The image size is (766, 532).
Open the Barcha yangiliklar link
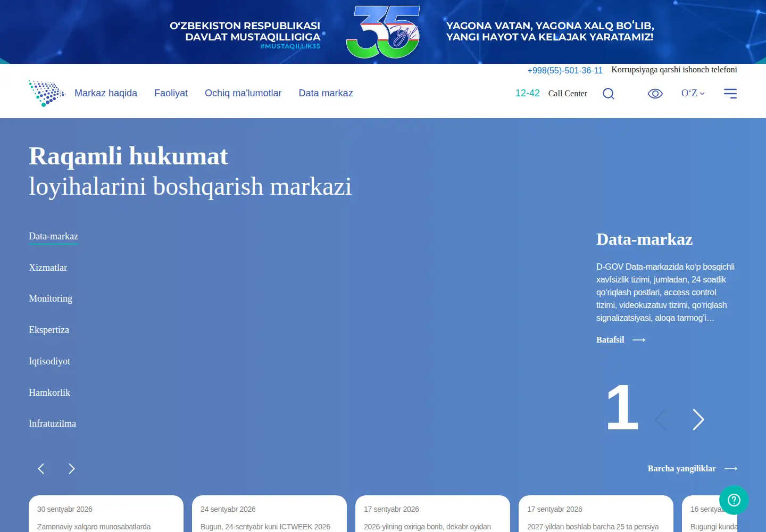pos(693,469)
